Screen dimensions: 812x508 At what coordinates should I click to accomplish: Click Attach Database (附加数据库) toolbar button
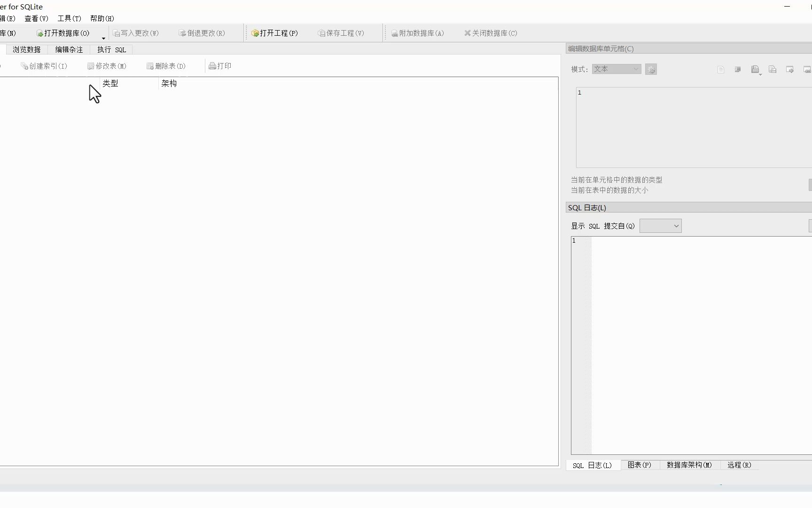coord(418,33)
